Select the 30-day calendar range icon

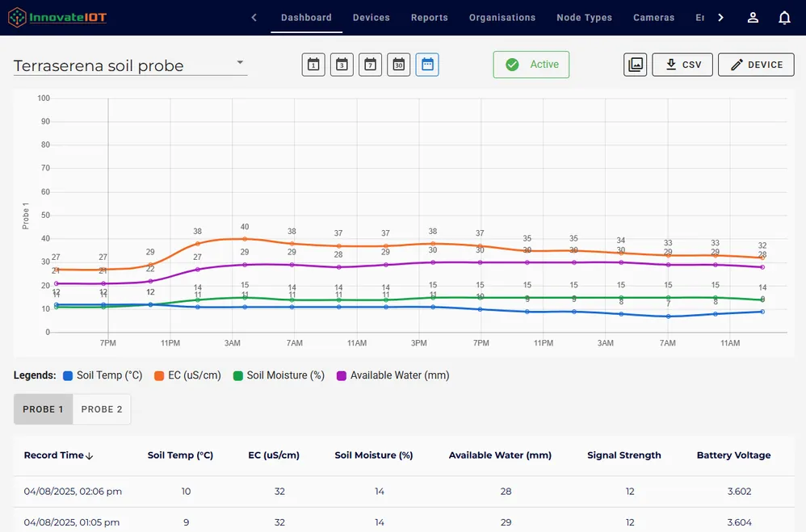(x=398, y=65)
